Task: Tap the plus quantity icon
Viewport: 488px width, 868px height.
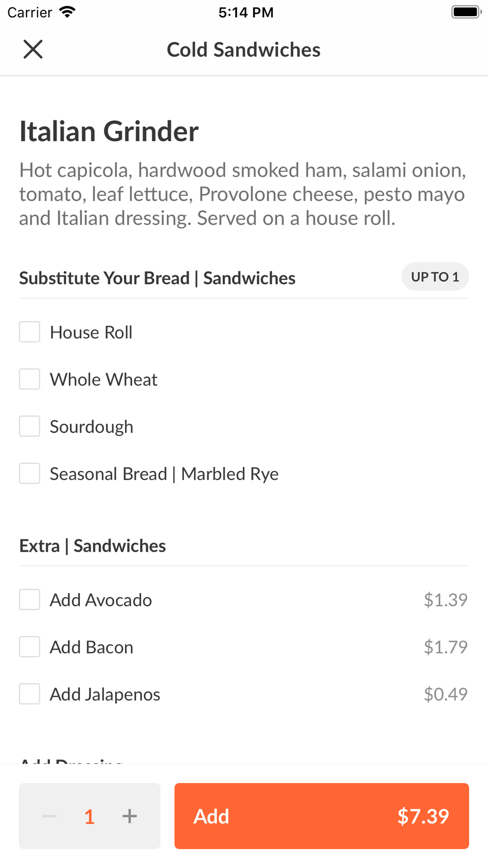Action: (x=129, y=816)
